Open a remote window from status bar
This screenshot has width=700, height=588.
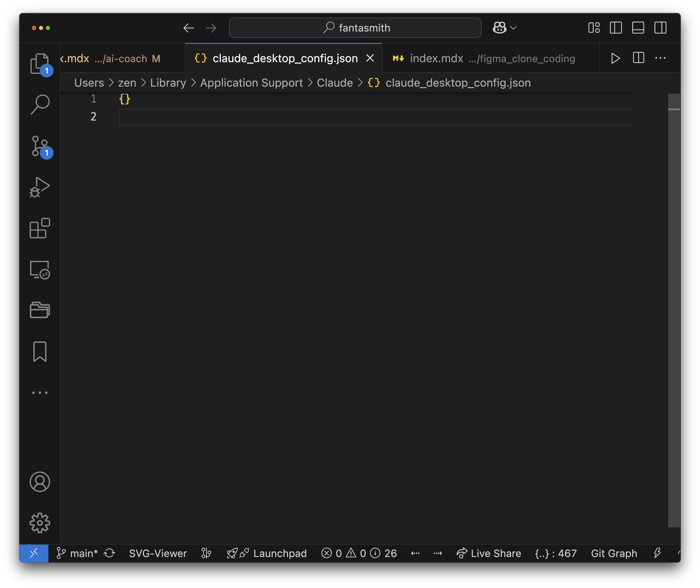point(34,553)
